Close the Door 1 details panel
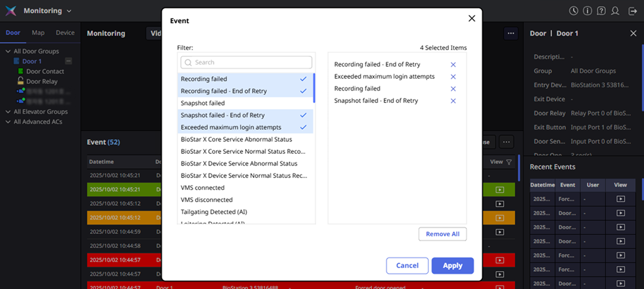The height and width of the screenshot is (289, 644). point(633,33)
